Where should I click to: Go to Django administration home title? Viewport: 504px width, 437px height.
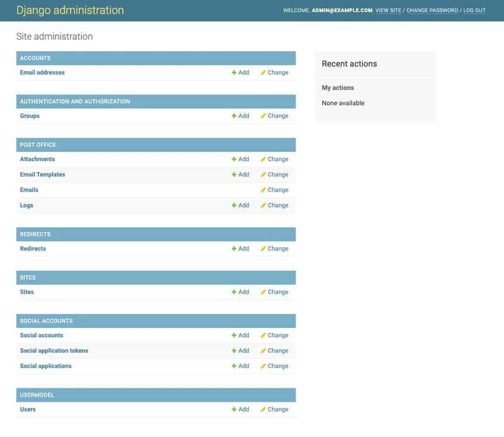tap(70, 10)
